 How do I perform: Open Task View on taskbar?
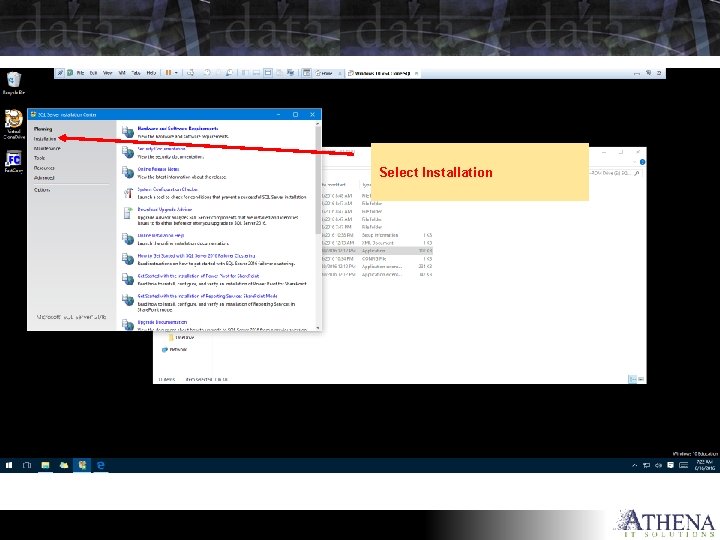27,465
